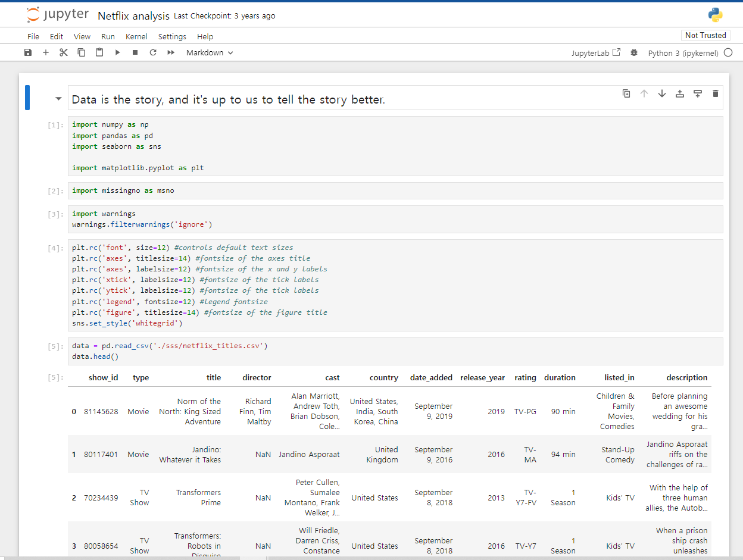The height and width of the screenshot is (560, 743).
Task: Click the listed_in column header
Action: pos(619,377)
